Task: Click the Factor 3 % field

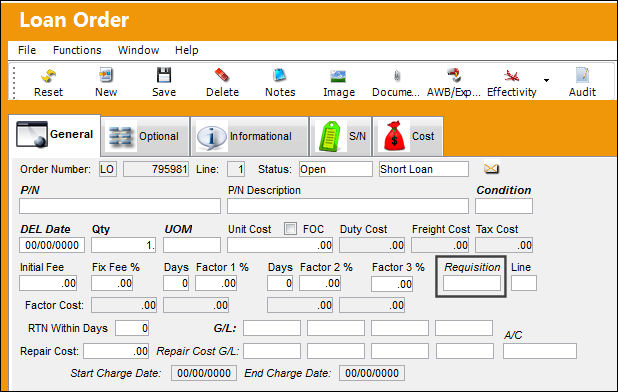Action: [x=392, y=284]
